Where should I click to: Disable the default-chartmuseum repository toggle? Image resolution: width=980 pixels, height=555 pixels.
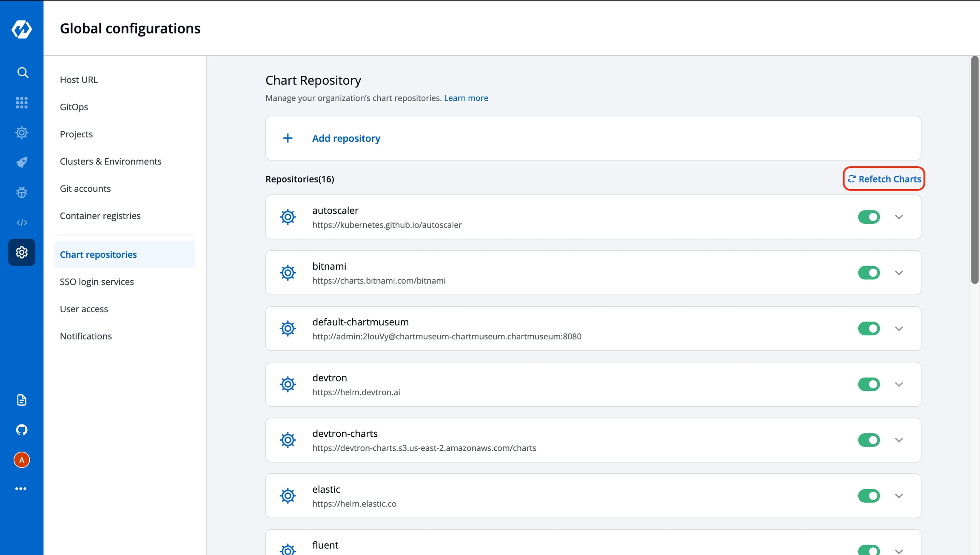click(869, 328)
